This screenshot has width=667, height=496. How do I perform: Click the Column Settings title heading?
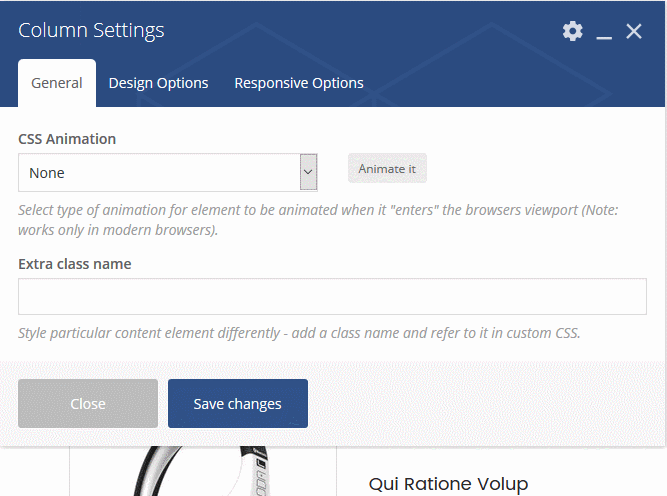tap(91, 30)
